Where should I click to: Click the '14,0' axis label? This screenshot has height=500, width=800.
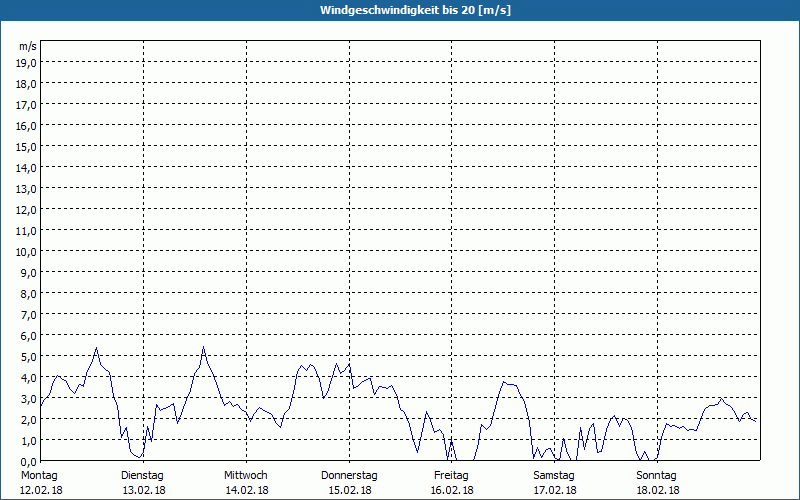(27, 168)
